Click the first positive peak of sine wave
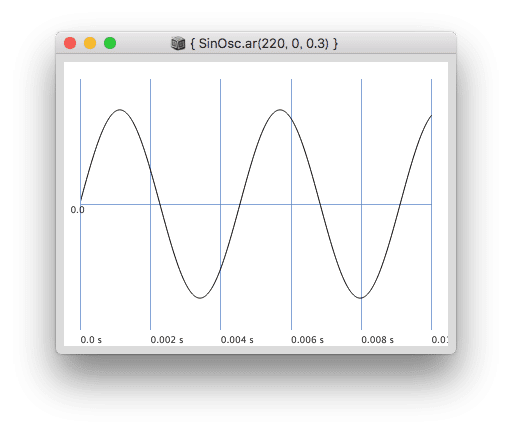The height and width of the screenshot is (434, 512). click(x=120, y=110)
